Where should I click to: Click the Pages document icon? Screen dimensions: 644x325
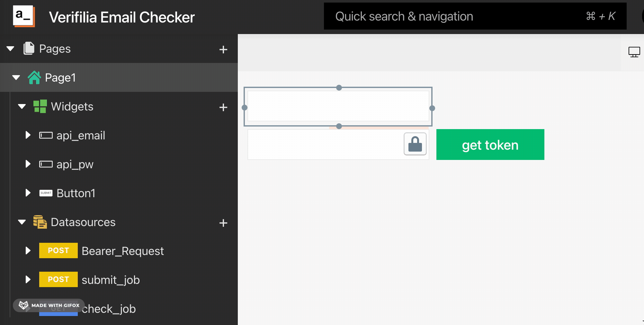(x=29, y=48)
